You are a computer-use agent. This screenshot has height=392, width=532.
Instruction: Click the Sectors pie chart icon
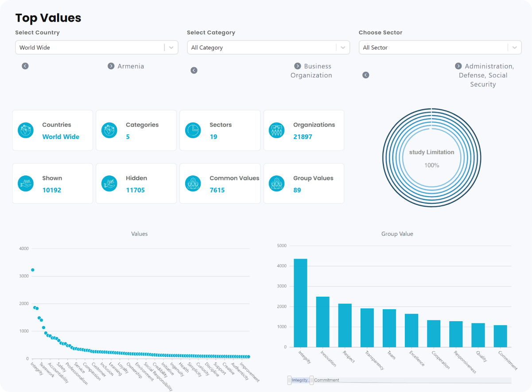pos(193,130)
